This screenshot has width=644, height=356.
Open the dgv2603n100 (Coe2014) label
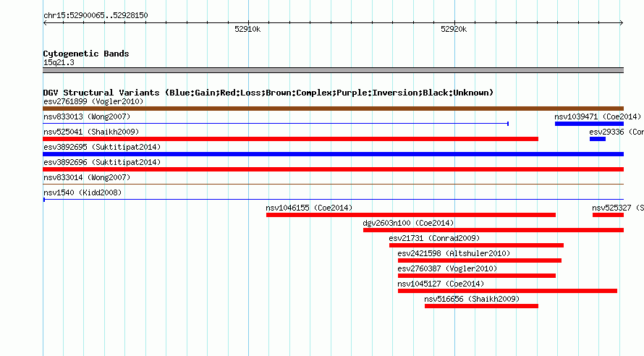(408, 223)
